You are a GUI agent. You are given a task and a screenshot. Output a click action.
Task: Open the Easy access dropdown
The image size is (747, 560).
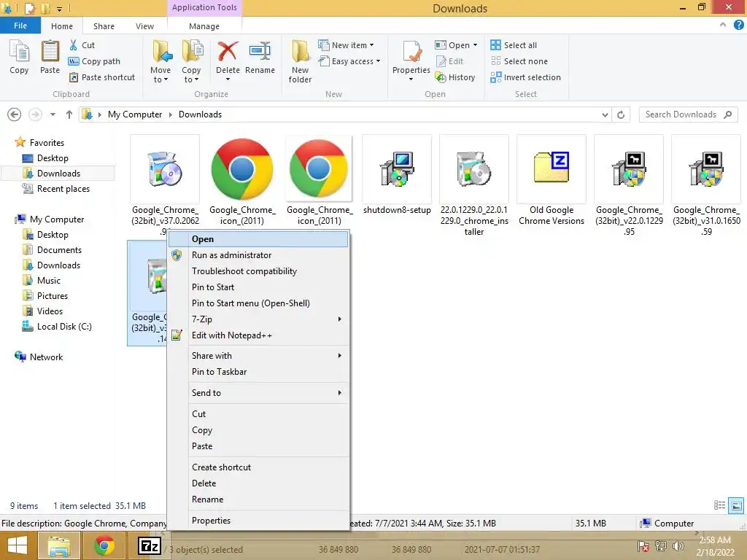(x=349, y=61)
